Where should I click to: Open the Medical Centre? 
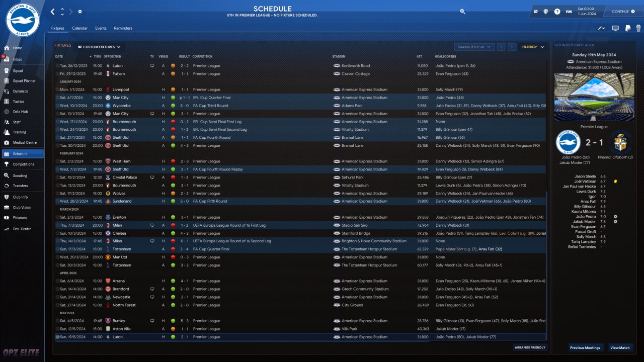[x=22, y=143]
